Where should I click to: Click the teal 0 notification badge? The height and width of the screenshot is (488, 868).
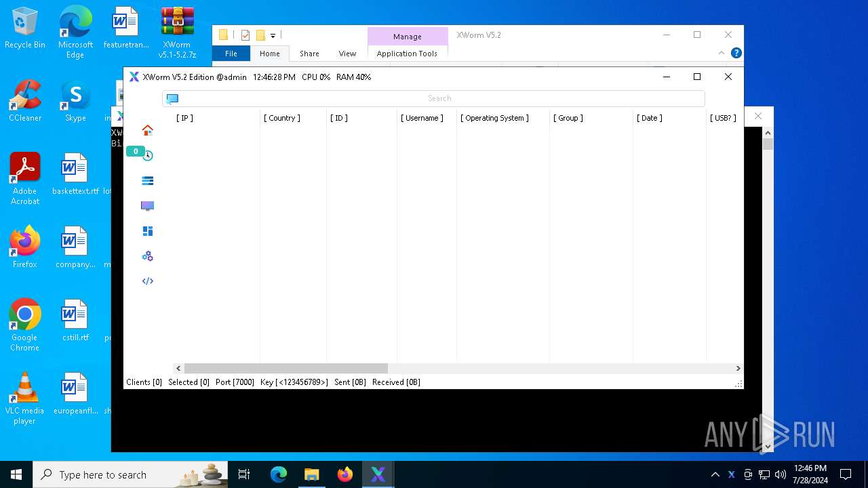coord(136,151)
